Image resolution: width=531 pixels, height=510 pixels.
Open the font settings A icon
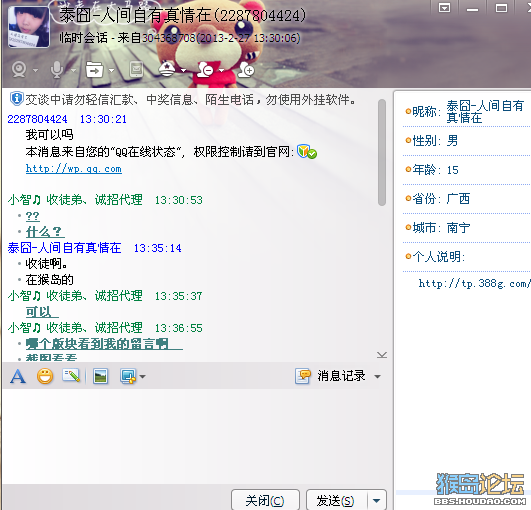pos(18,376)
